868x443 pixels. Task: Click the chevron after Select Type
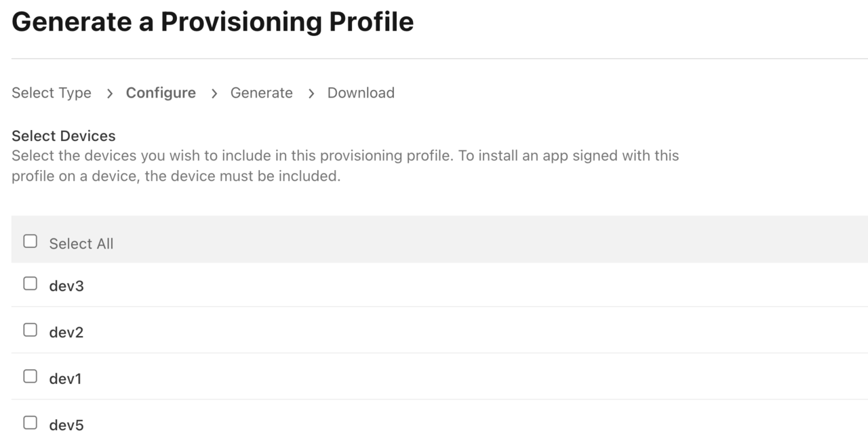point(109,93)
